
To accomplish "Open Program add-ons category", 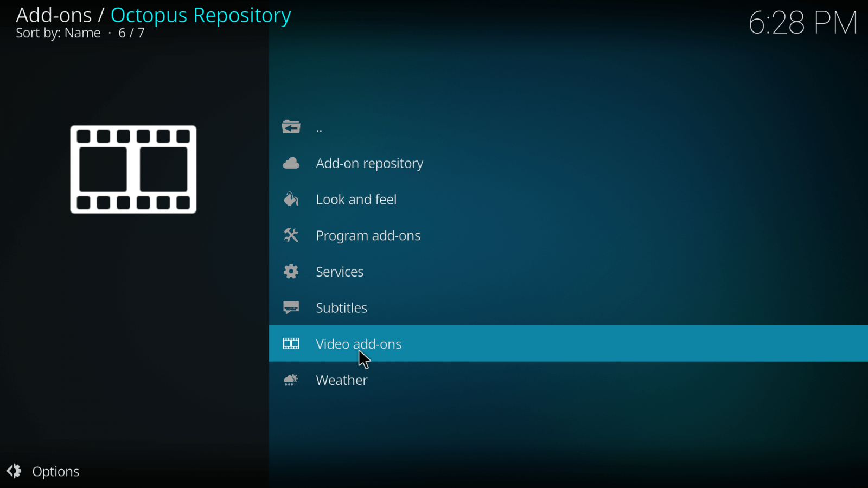I will coord(568,235).
